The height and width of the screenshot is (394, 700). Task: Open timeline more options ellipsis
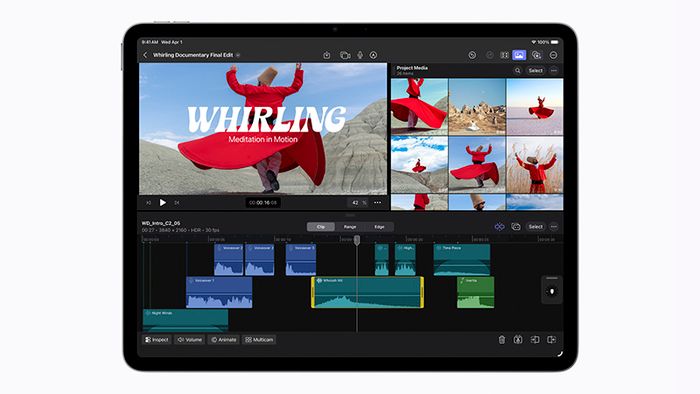tap(554, 227)
